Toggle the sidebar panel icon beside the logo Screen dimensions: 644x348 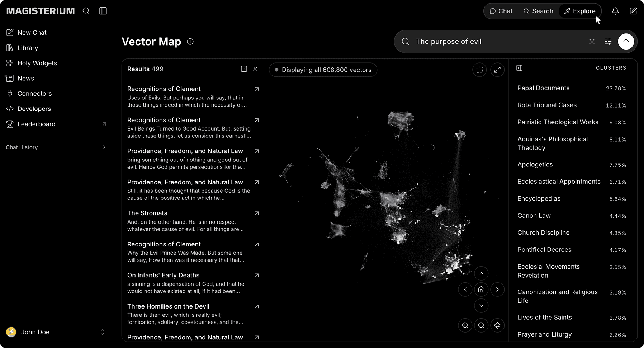tap(103, 11)
